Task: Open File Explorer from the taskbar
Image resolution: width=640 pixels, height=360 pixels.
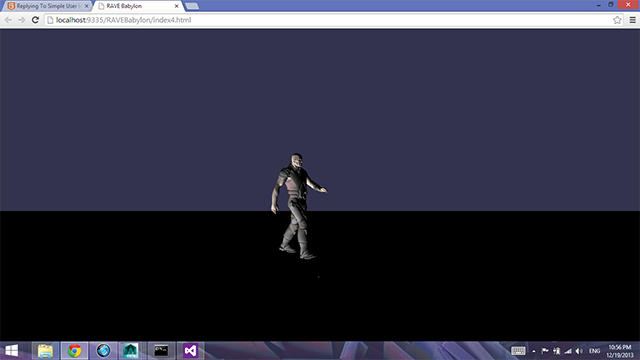Action: pyautogui.click(x=45, y=351)
